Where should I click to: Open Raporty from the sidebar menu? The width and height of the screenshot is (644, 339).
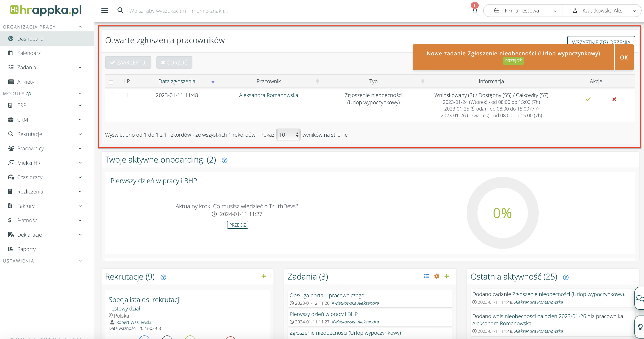(26, 249)
